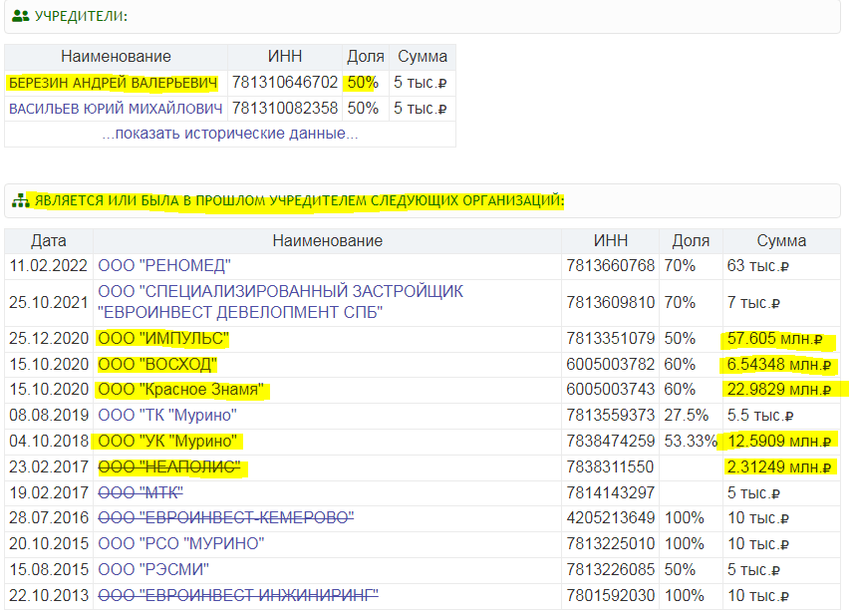Click the Сумма header in organizations table

coord(781,240)
